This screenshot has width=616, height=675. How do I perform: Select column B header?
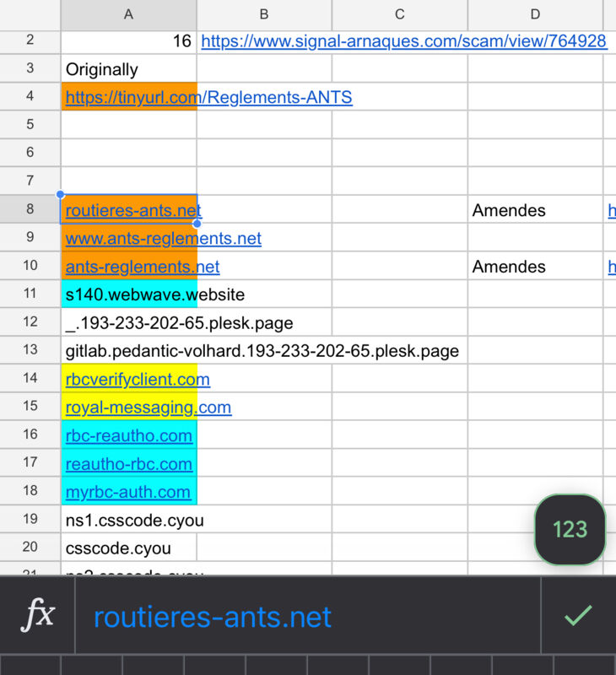click(x=264, y=14)
